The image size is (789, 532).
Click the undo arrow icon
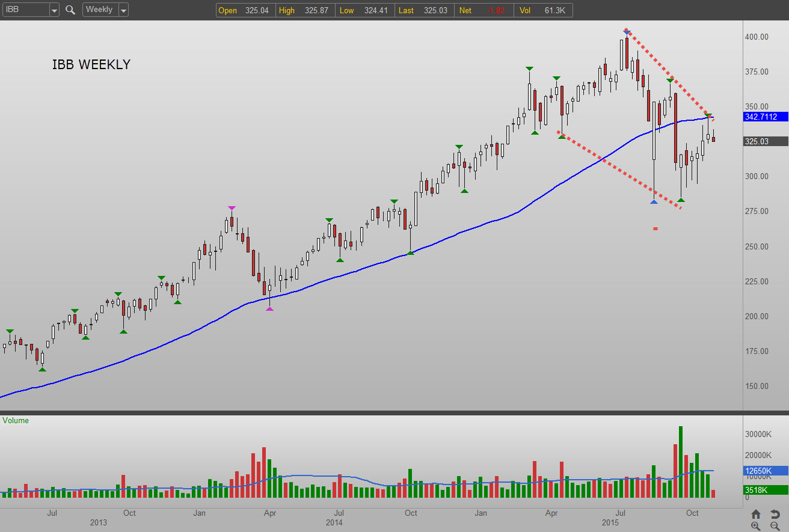pyautogui.click(x=775, y=514)
